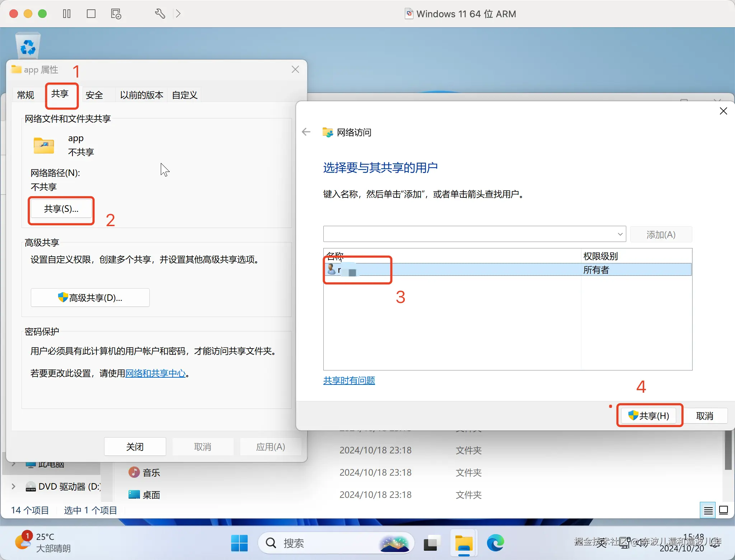This screenshot has height=560, width=735.
Task: Click the VM snapshot icon in the toolbar
Action: (116, 14)
